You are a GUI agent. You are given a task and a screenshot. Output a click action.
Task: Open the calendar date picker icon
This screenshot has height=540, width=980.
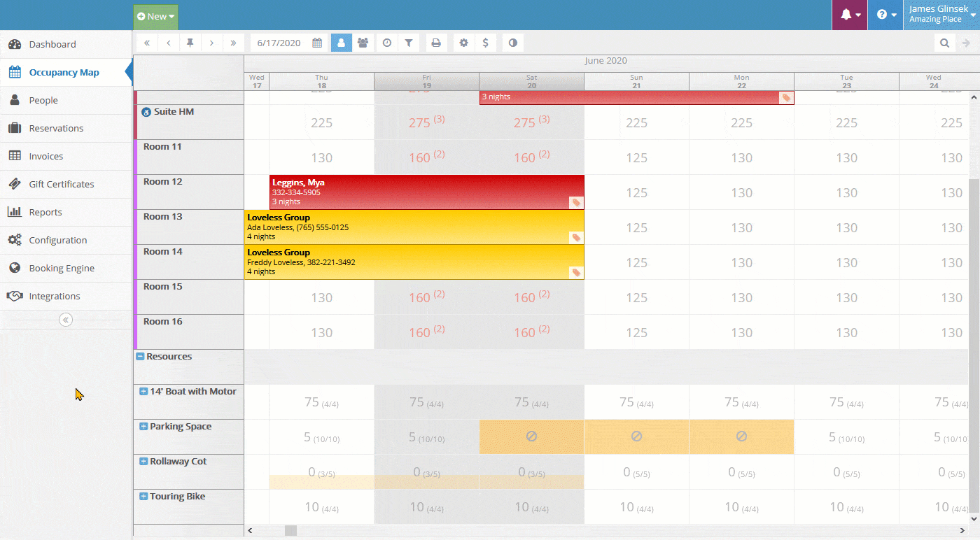tap(317, 43)
